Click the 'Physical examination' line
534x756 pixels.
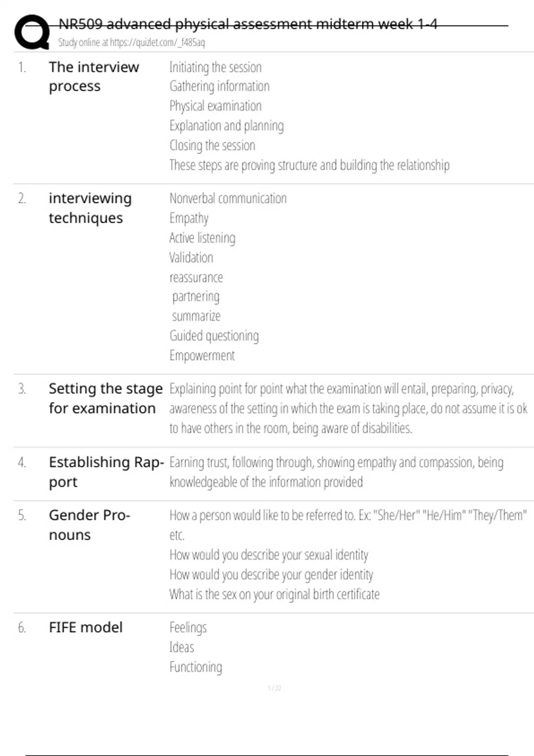tap(215, 106)
